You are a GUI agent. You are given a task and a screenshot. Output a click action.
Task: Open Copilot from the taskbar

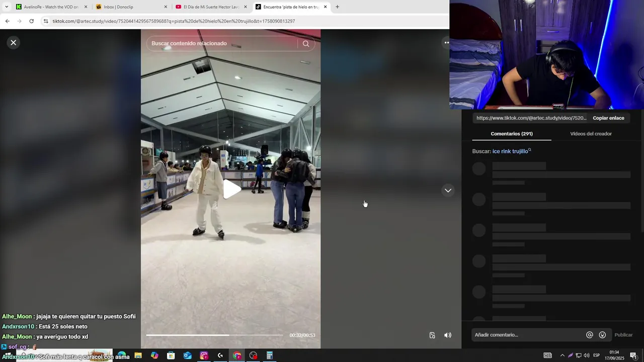click(x=154, y=355)
